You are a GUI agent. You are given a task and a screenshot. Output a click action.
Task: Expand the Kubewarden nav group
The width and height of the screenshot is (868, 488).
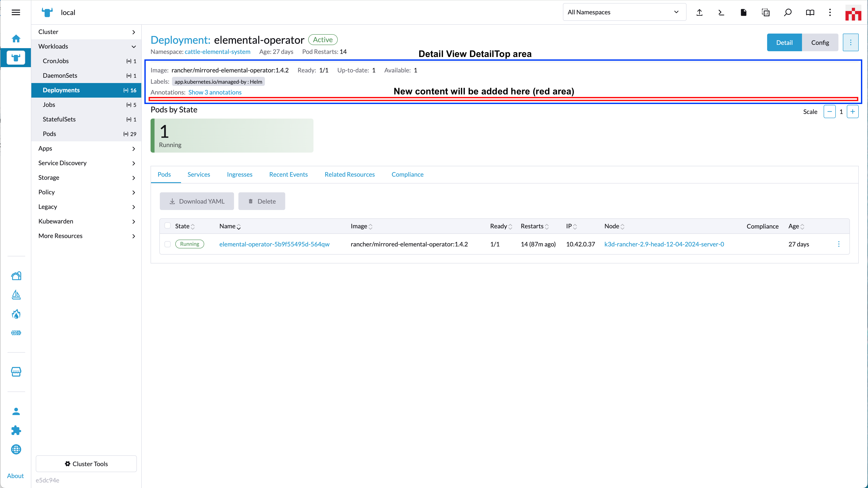coord(86,221)
